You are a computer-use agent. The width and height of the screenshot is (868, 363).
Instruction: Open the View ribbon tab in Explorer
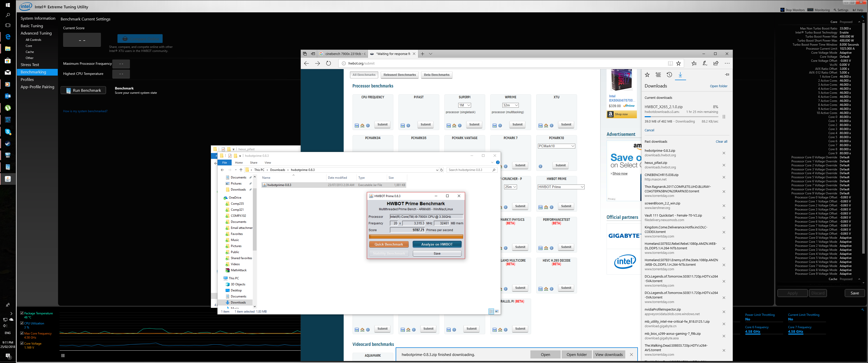click(267, 163)
